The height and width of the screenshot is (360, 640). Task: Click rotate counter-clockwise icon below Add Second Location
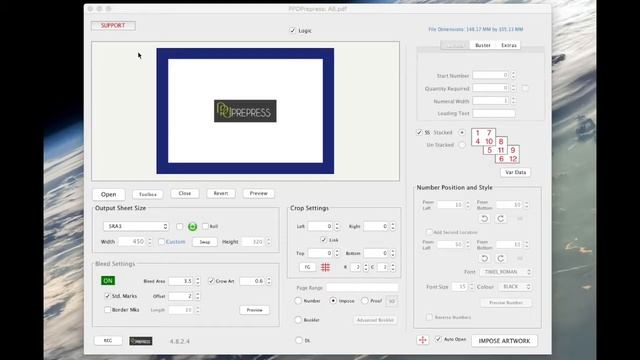click(484, 258)
